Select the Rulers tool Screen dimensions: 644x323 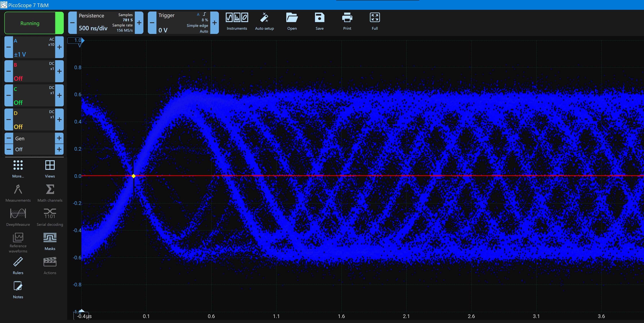[18, 265]
